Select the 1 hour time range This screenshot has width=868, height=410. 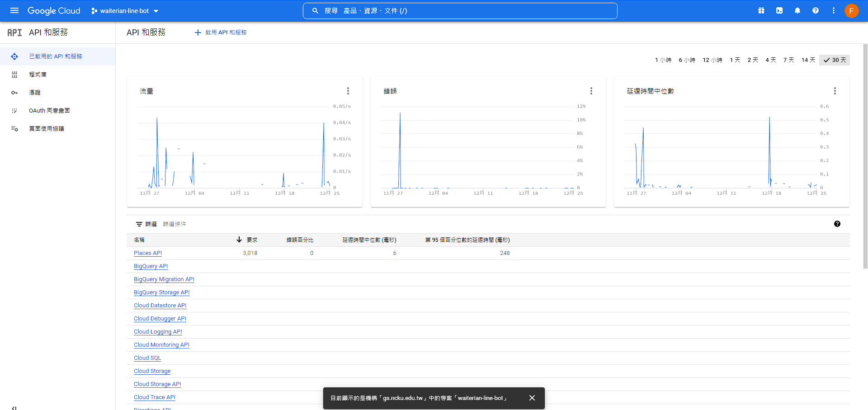click(663, 60)
